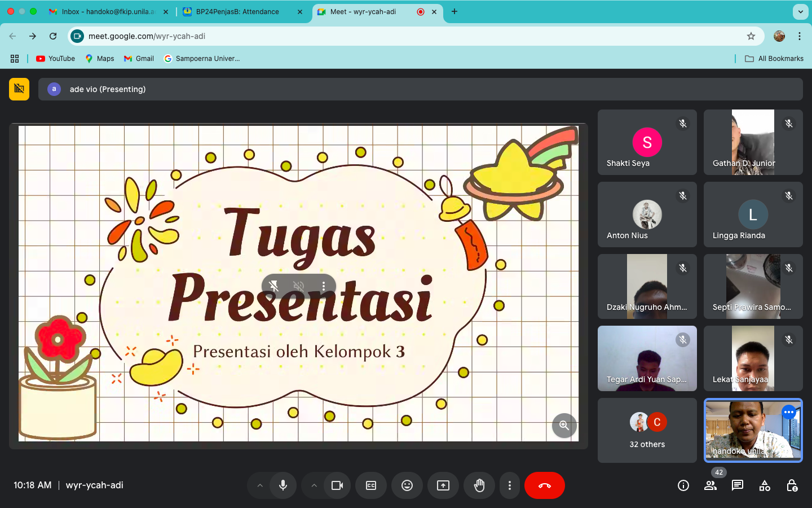Click the red leave call button
The width and height of the screenshot is (812, 508).
(544, 485)
